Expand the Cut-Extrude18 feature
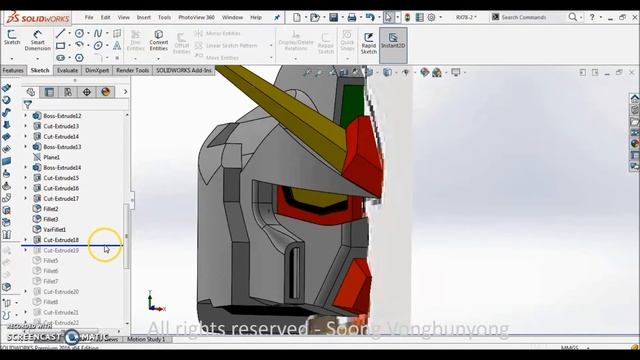The image size is (640, 360). [x=26, y=240]
